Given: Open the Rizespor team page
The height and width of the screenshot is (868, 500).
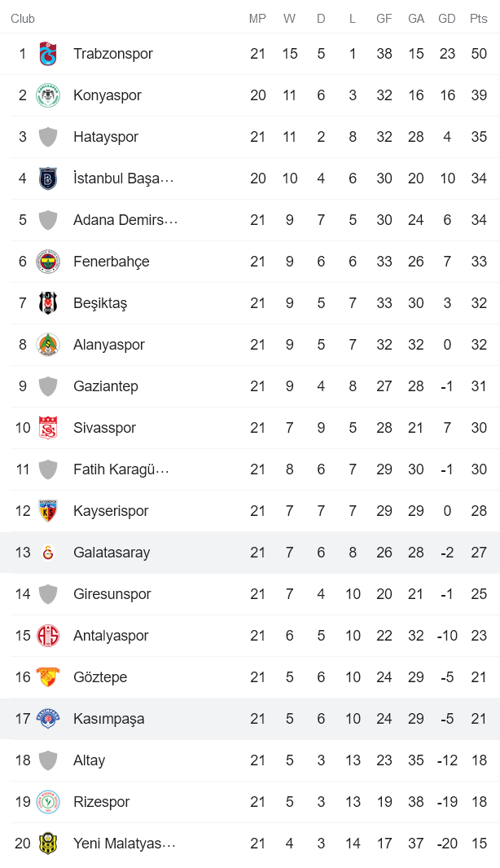Looking at the screenshot, I should coord(101,801).
